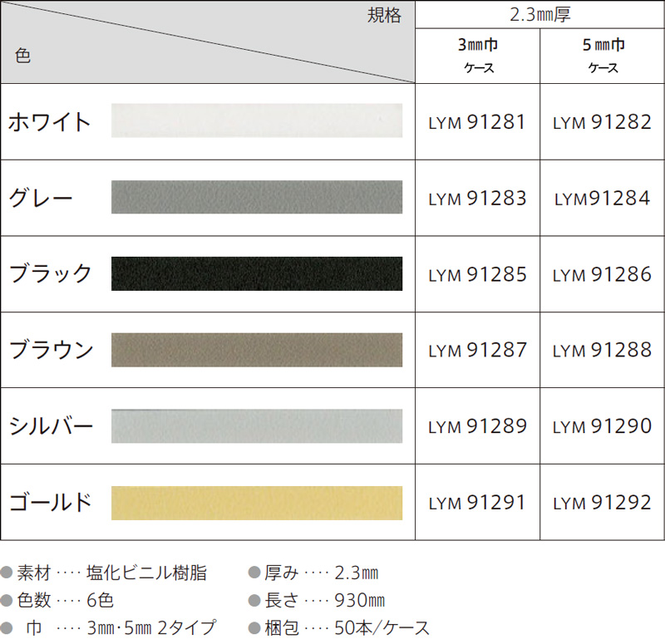Click the 梱包 50本/ケース spec line
665x644 pixels.
(339, 628)
